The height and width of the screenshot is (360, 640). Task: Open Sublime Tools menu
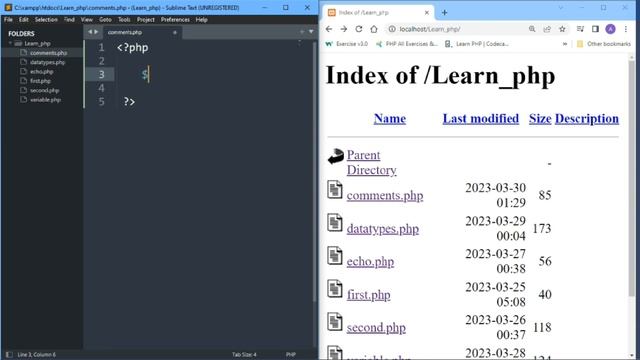click(124, 20)
